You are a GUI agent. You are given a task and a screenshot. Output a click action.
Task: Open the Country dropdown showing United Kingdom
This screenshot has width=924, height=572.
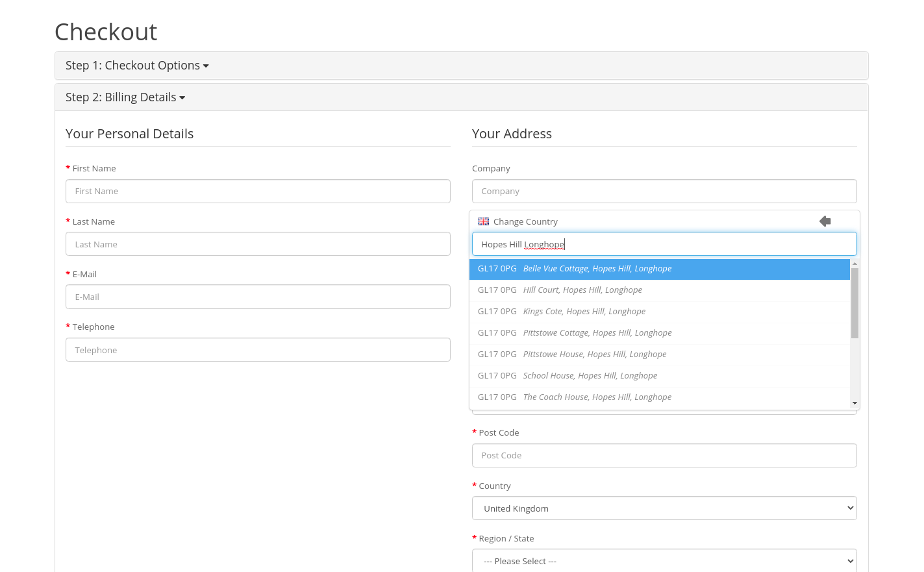[x=664, y=508]
